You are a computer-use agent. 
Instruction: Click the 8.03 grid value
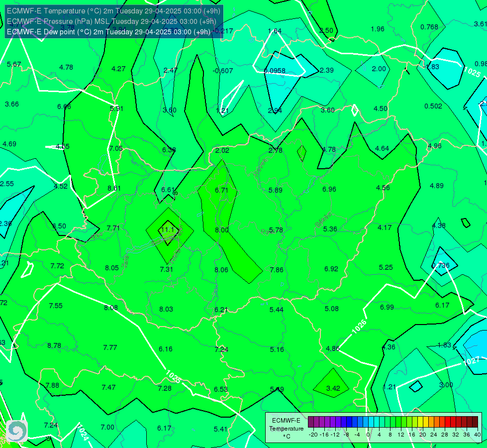166,309
